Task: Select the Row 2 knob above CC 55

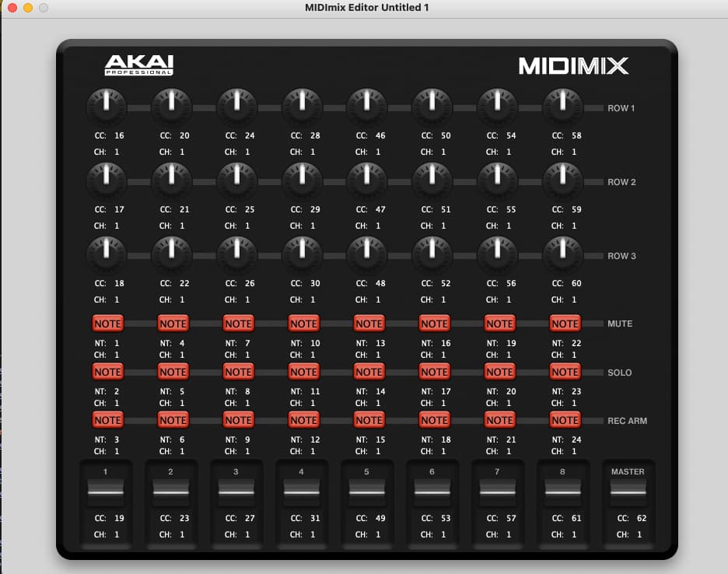Action: [498, 180]
